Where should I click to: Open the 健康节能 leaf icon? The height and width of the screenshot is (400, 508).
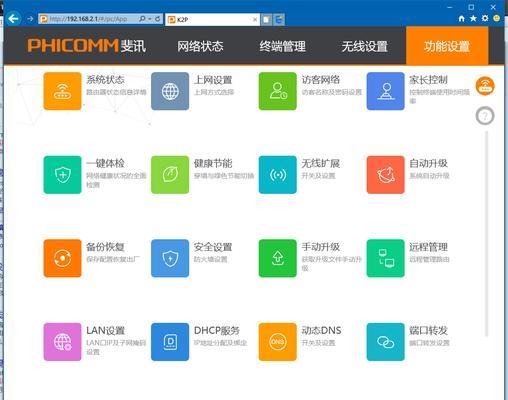tap(170, 175)
